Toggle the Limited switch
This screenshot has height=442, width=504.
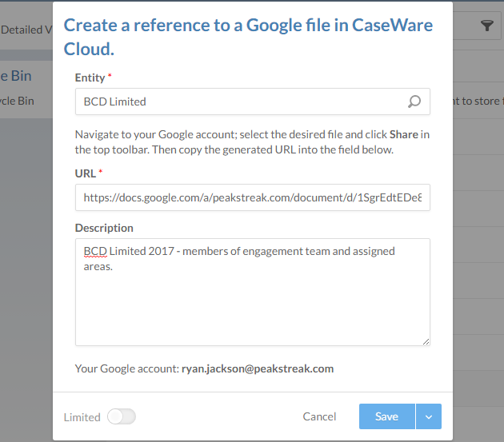point(122,416)
